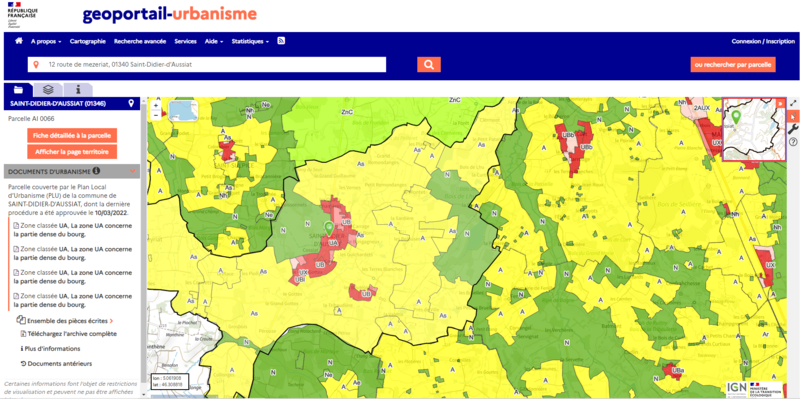Open the Statistiques dropdown menu

pos(250,41)
